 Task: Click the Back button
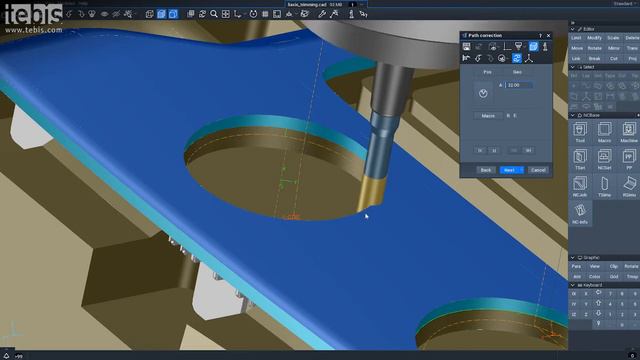coord(486,170)
